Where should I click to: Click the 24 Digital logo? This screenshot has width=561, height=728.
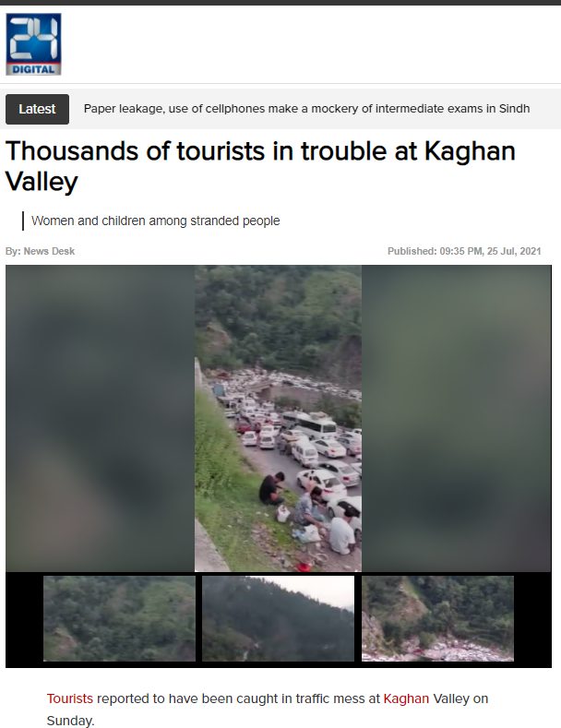coord(33,44)
